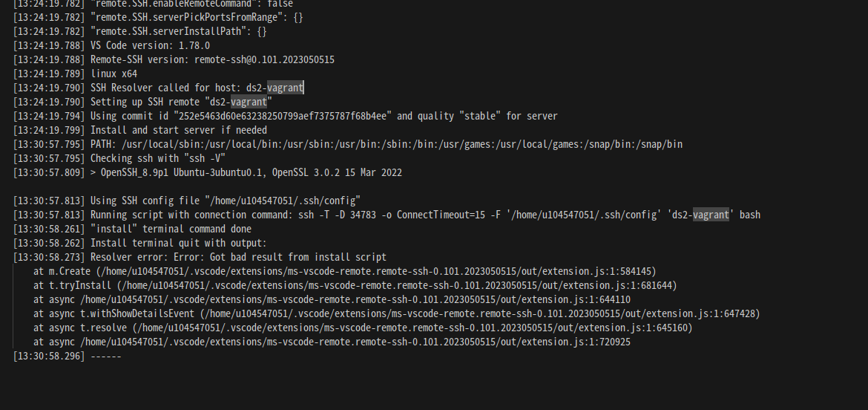The width and height of the screenshot is (868, 410).
Task: Click the "Install terminal quit with output" line
Action: tap(140, 243)
